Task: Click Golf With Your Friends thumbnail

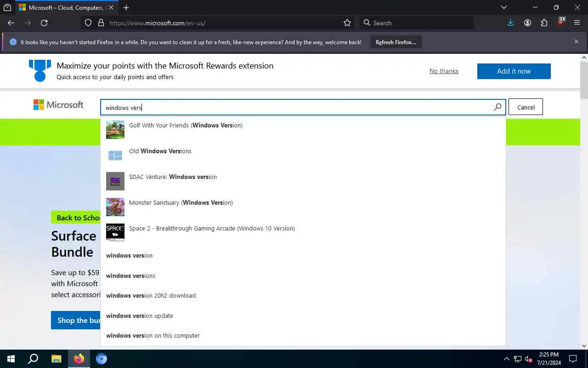Action: click(115, 130)
